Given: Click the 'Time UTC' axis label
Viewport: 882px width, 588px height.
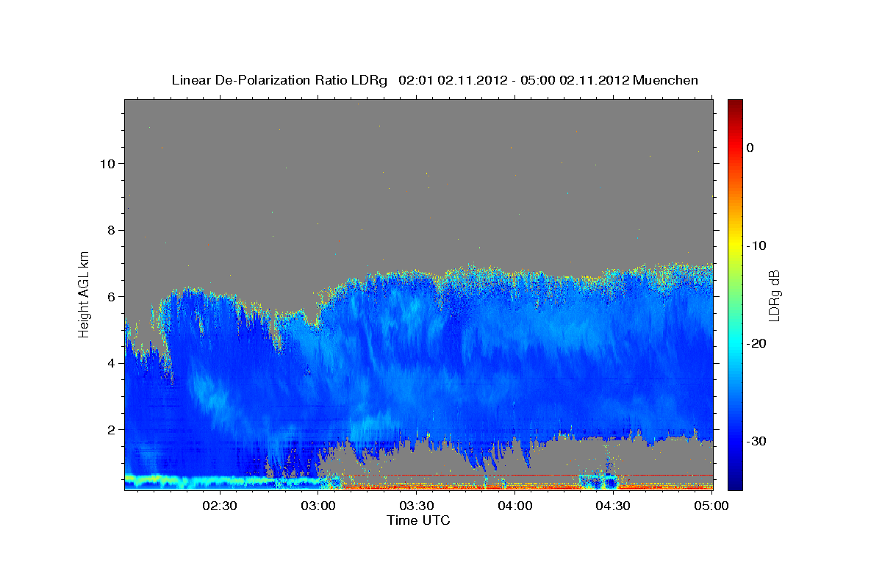Looking at the screenshot, I should coord(418,520).
